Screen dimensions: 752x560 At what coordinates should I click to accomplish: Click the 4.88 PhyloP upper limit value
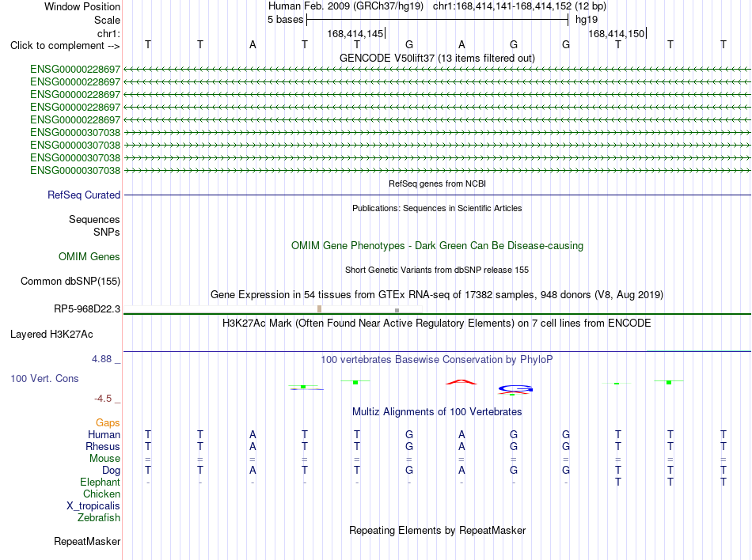101,359
